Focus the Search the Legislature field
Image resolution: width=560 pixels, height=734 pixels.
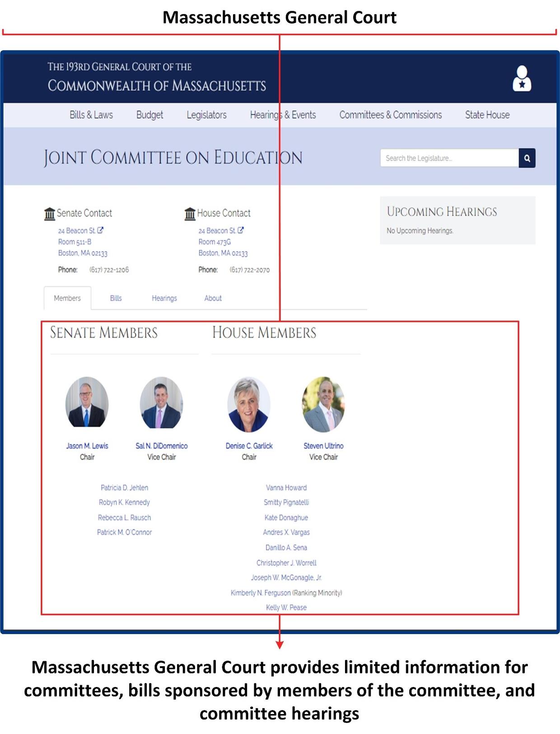point(449,158)
